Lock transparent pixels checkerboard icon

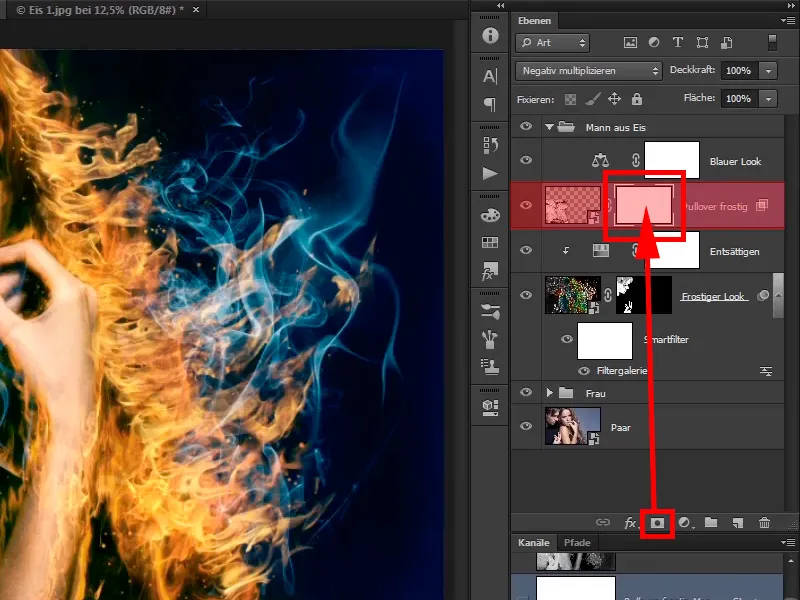570,99
